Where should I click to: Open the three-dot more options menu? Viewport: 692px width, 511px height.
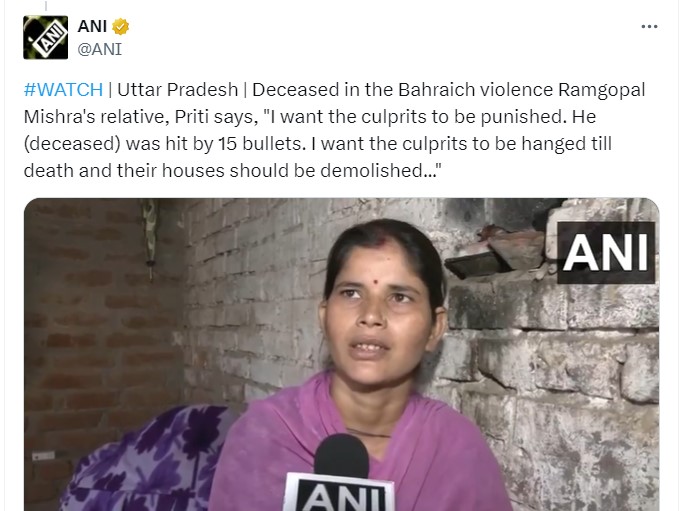(649, 27)
